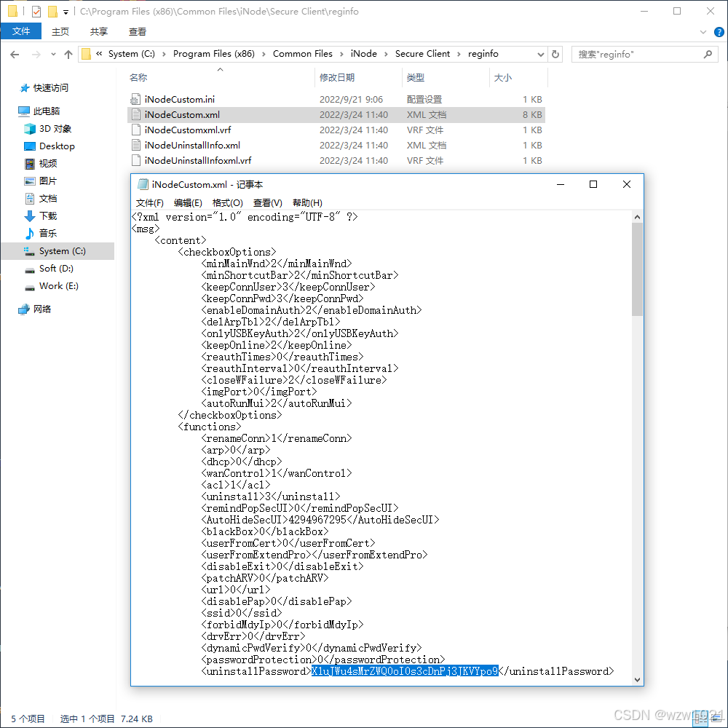Screen dimensions: 728x728
Task: Switch to large icons view in status bar
Action: pos(716,719)
